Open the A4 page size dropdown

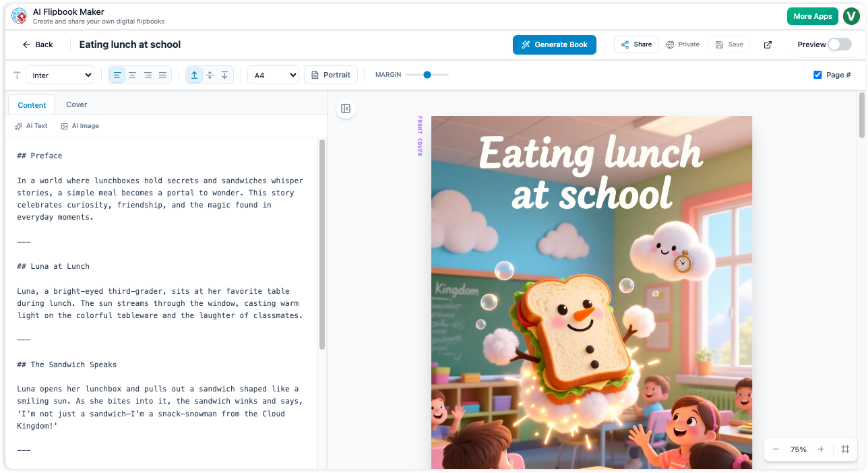(x=273, y=75)
